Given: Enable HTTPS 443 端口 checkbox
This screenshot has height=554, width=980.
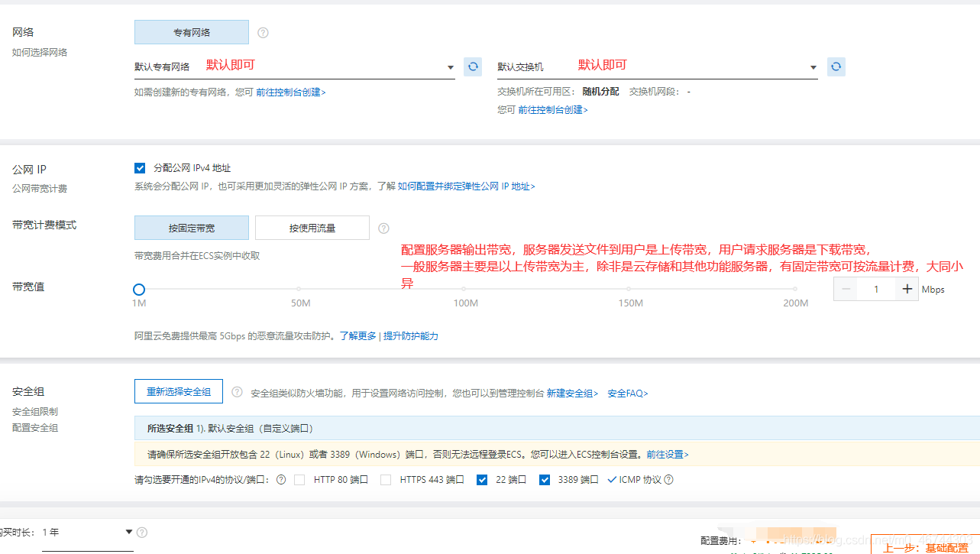Looking at the screenshot, I should point(386,480).
